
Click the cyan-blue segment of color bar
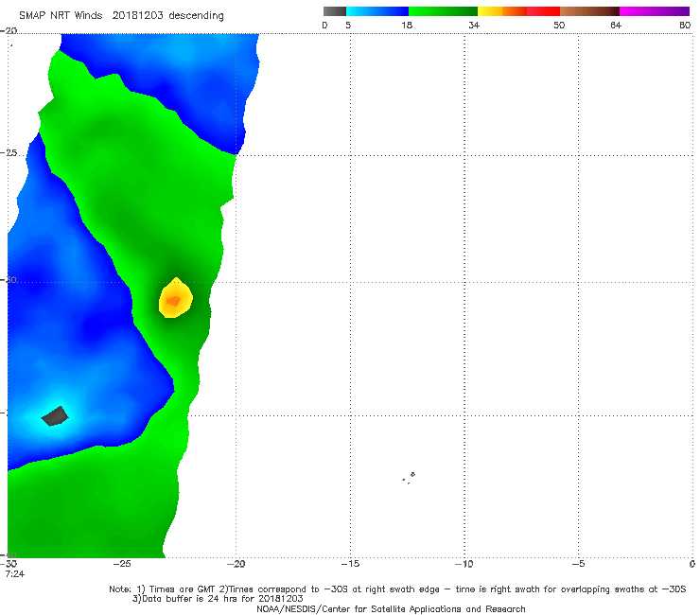click(x=377, y=11)
